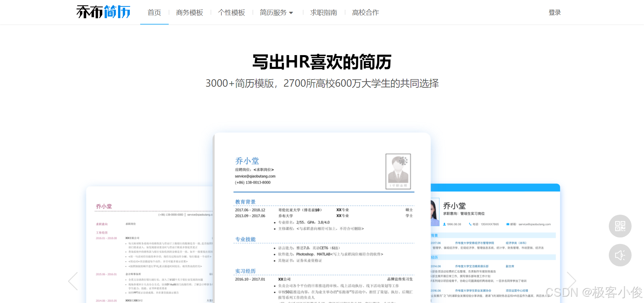Click email service@qiaobutang.com in center resume
644x303 pixels.
coord(255,176)
